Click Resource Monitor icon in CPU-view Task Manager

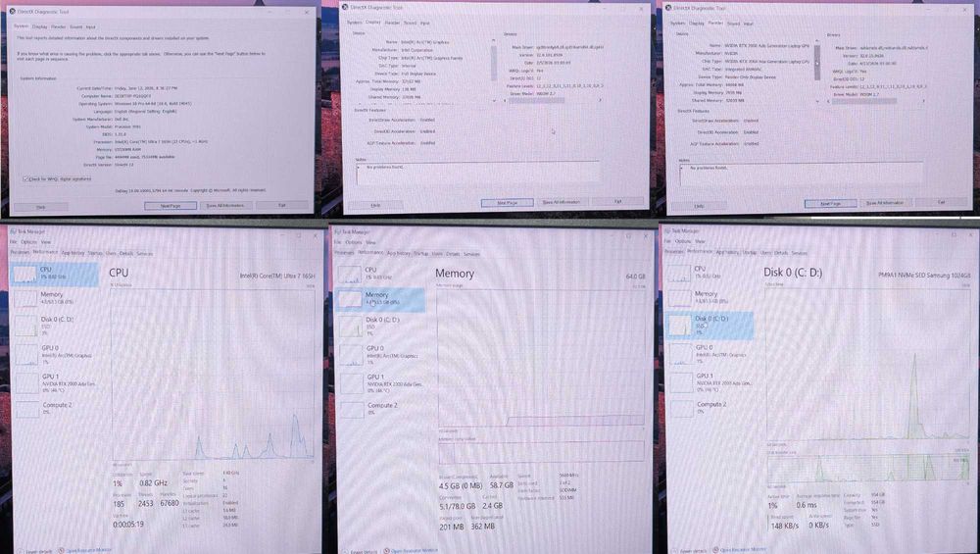[62, 550]
